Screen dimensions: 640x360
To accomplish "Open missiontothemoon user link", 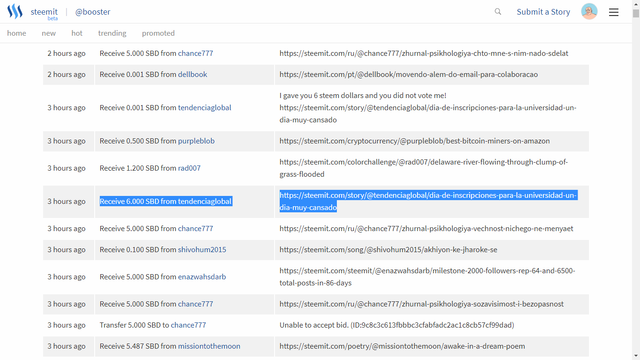I will coord(209,346).
